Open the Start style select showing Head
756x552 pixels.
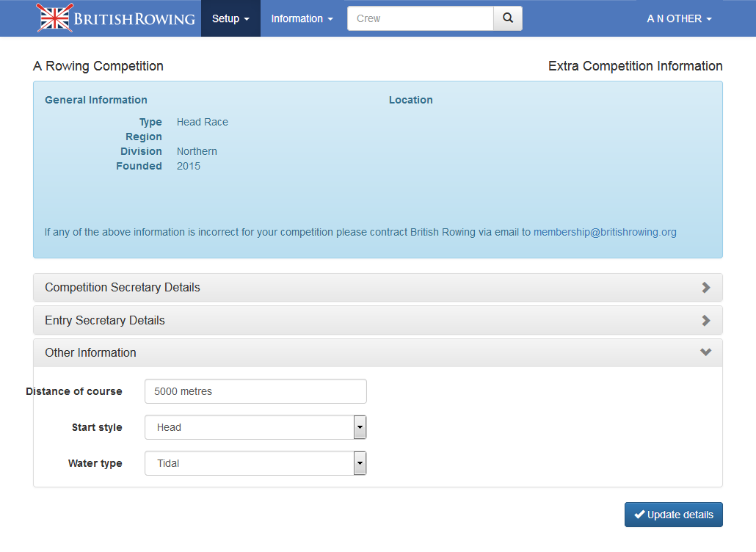250,427
